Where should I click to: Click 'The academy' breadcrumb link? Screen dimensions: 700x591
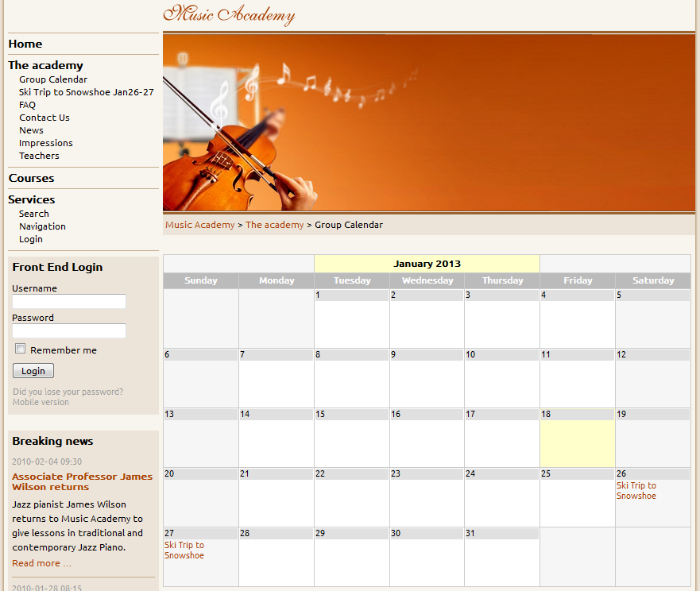274,225
